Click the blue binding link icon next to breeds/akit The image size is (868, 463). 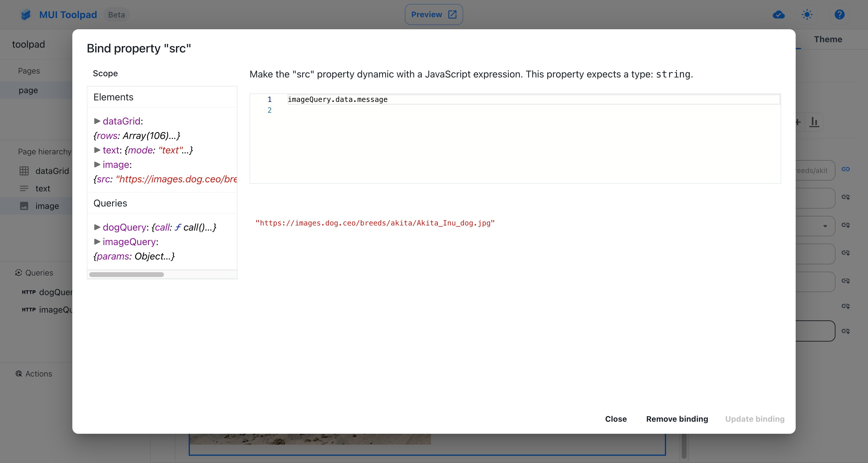(846, 169)
